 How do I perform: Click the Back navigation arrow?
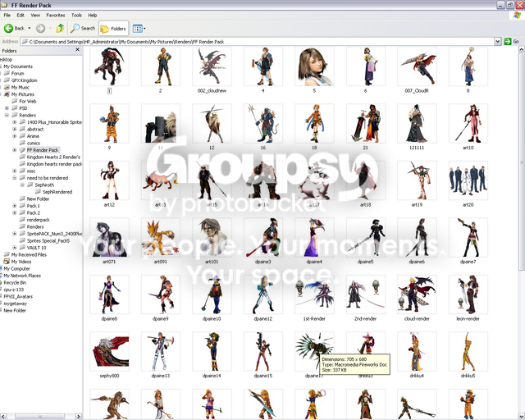coord(8,29)
